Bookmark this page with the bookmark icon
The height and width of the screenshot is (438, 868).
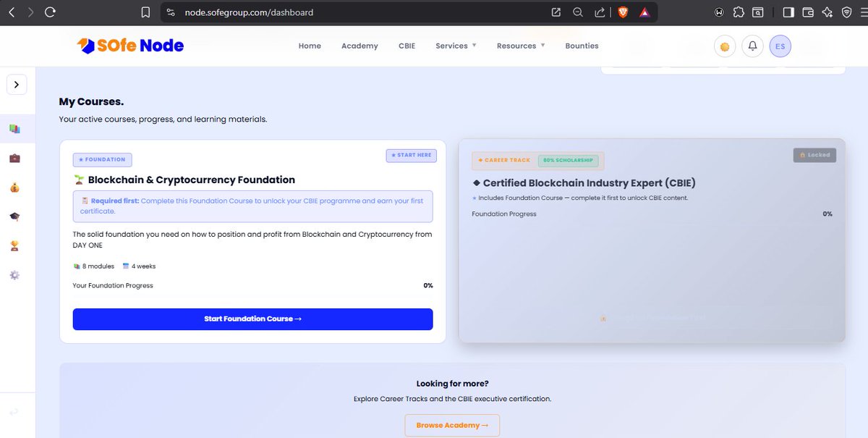[146, 12]
